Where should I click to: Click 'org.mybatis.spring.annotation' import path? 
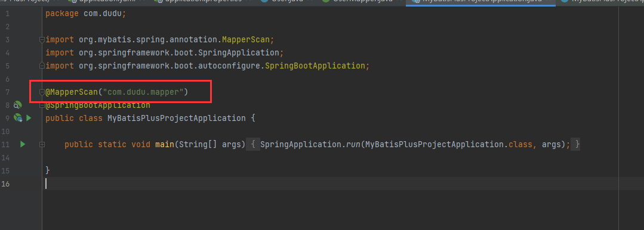(x=148, y=40)
